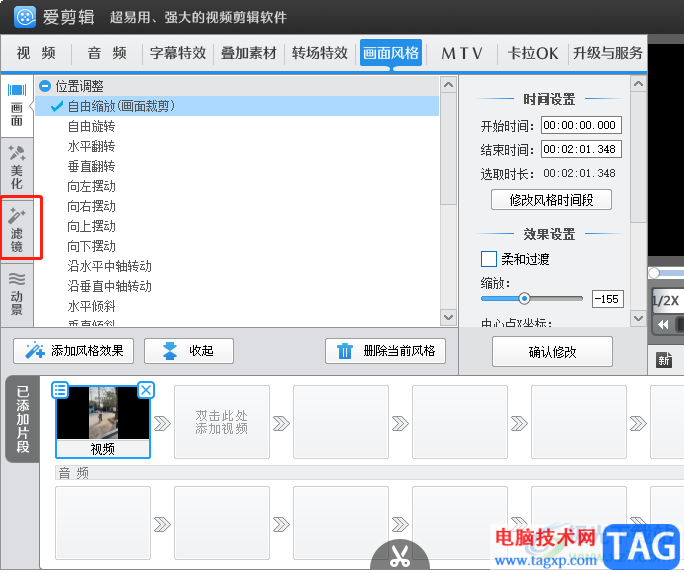Click settings panel scrollbar down arrow
The height and width of the screenshot is (573, 684).
pos(638,318)
